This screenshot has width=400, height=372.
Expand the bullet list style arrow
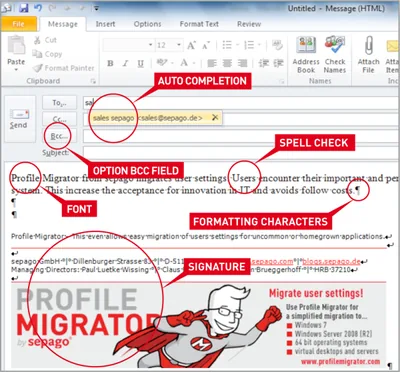(x=238, y=45)
